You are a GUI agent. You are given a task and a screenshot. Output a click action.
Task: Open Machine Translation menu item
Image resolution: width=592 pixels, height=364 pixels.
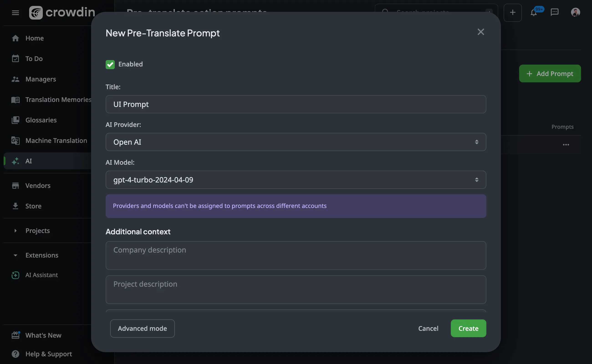(x=56, y=140)
